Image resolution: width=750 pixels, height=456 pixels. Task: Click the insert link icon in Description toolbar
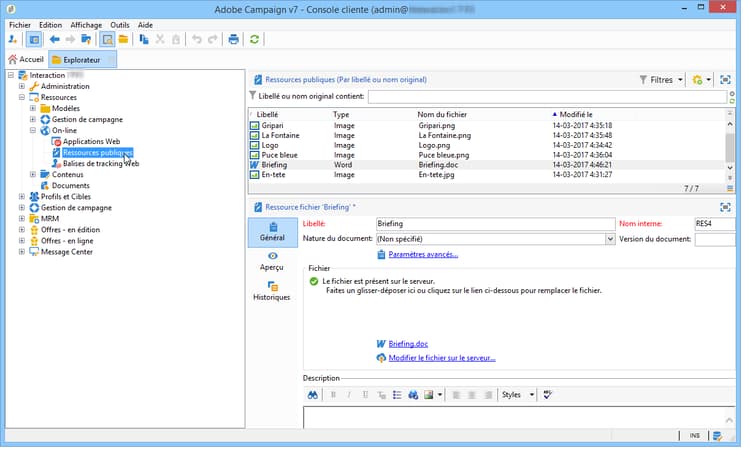[413, 395]
